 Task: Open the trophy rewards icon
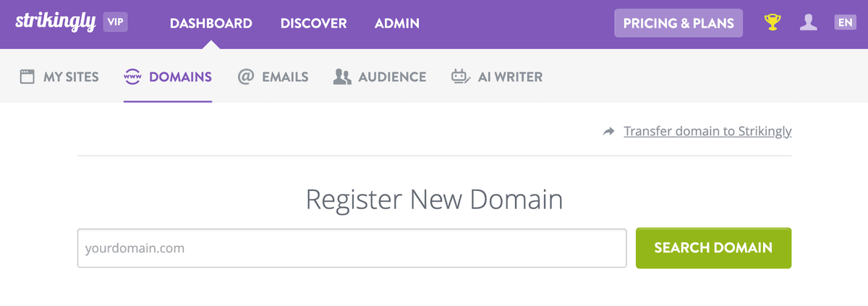coord(773,23)
